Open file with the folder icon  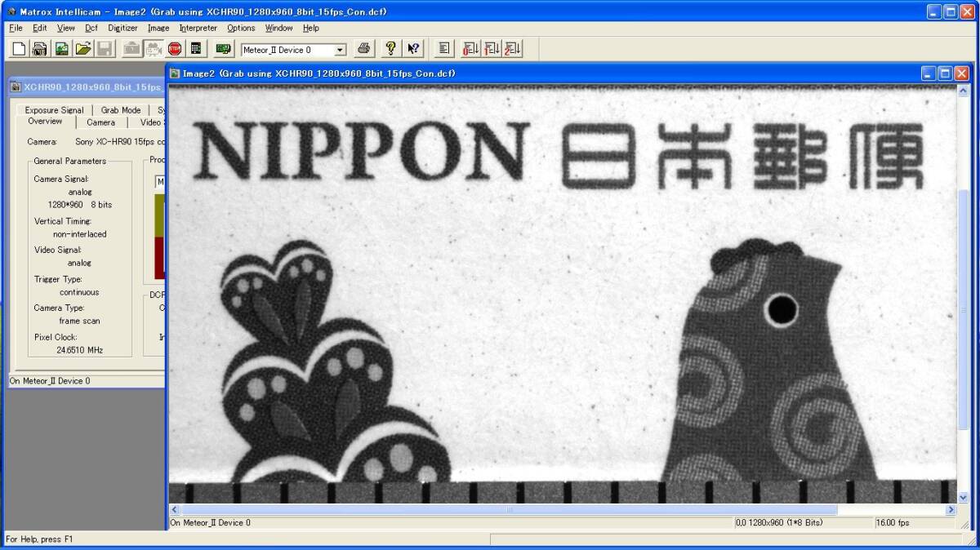[82, 49]
